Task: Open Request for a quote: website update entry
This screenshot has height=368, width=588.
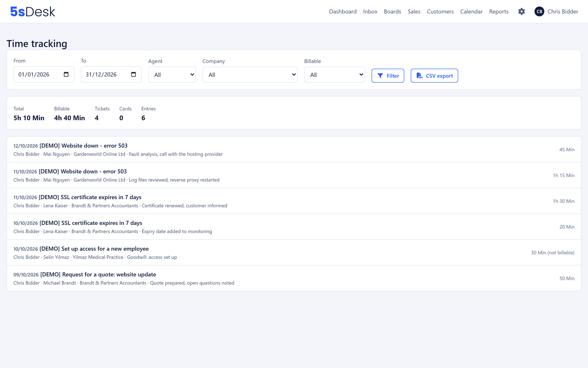Action: pos(294,278)
